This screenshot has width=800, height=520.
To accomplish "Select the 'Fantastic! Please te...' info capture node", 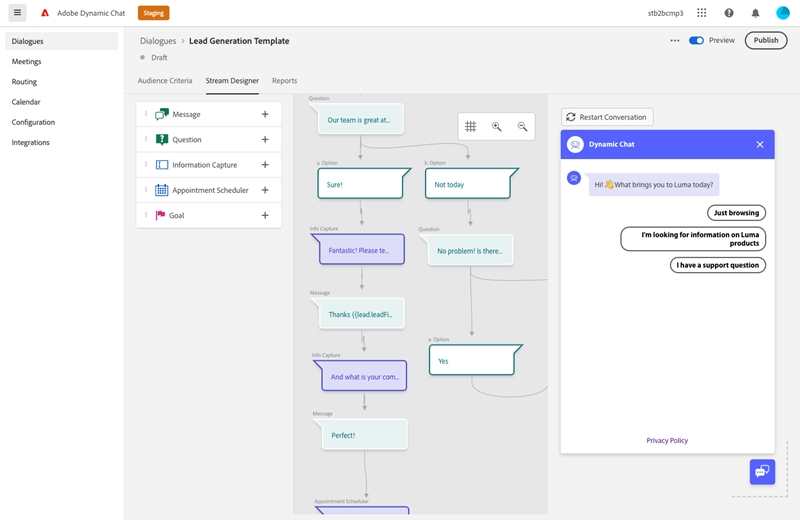I will tap(361, 250).
